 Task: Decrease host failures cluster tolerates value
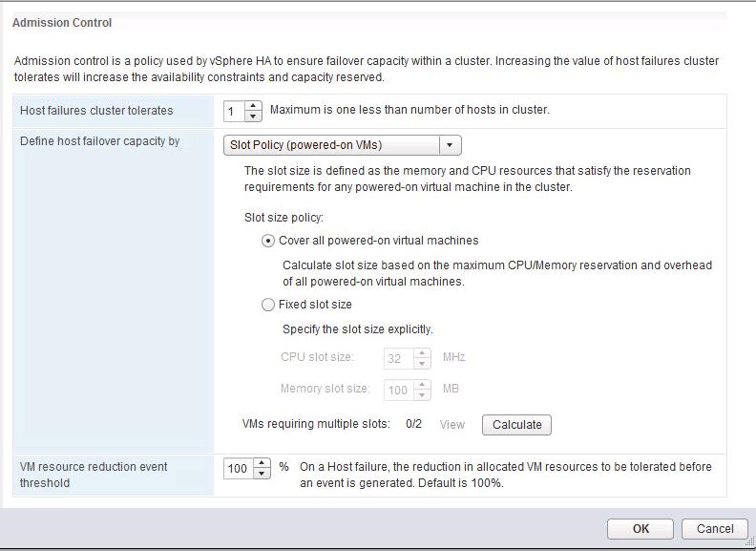[x=253, y=116]
